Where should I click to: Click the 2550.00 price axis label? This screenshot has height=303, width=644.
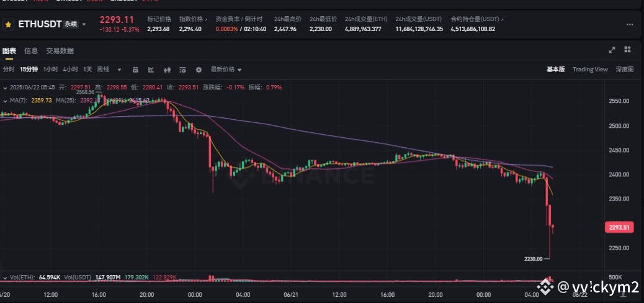click(620, 101)
